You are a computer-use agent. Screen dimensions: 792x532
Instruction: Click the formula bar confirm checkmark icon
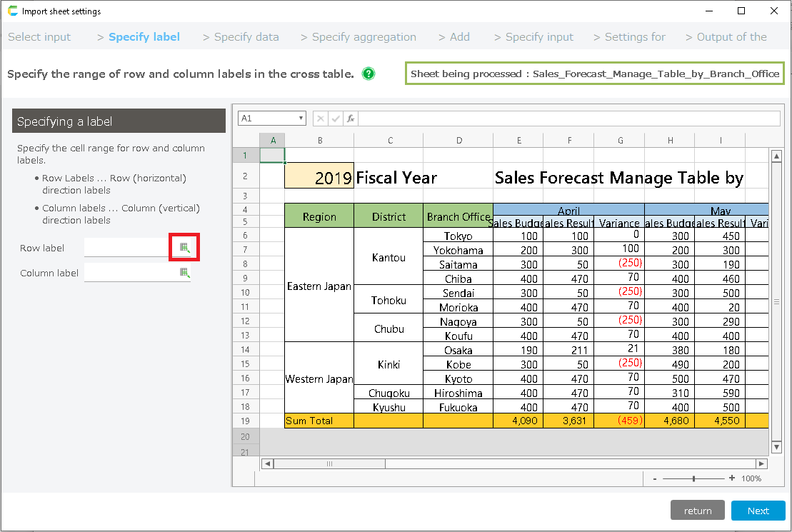click(x=336, y=119)
